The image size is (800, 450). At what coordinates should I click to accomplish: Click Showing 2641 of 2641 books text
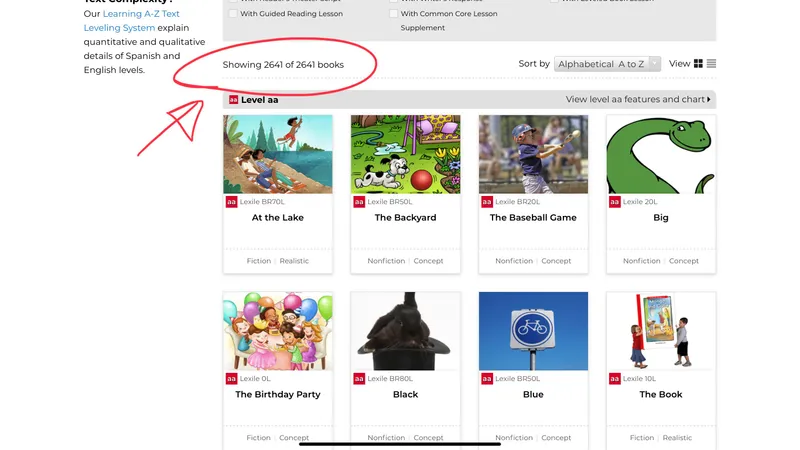(x=283, y=65)
